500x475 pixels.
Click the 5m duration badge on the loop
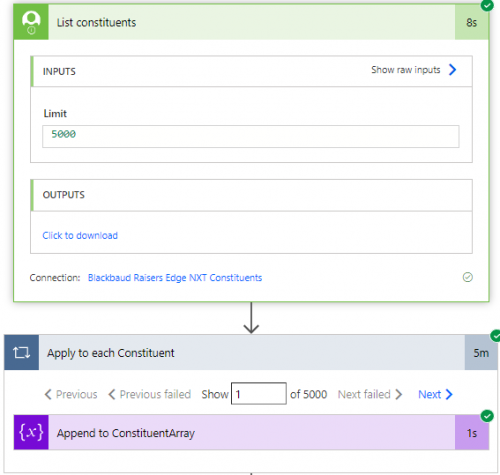[x=481, y=353]
